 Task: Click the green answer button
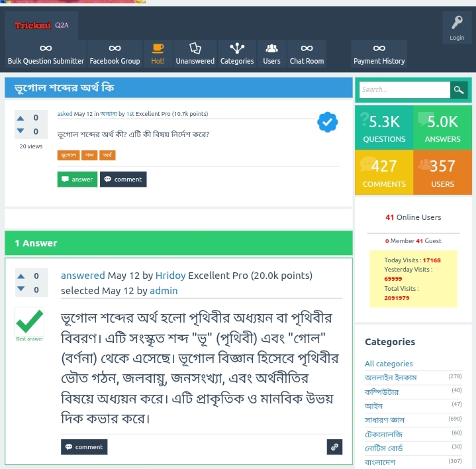click(77, 180)
